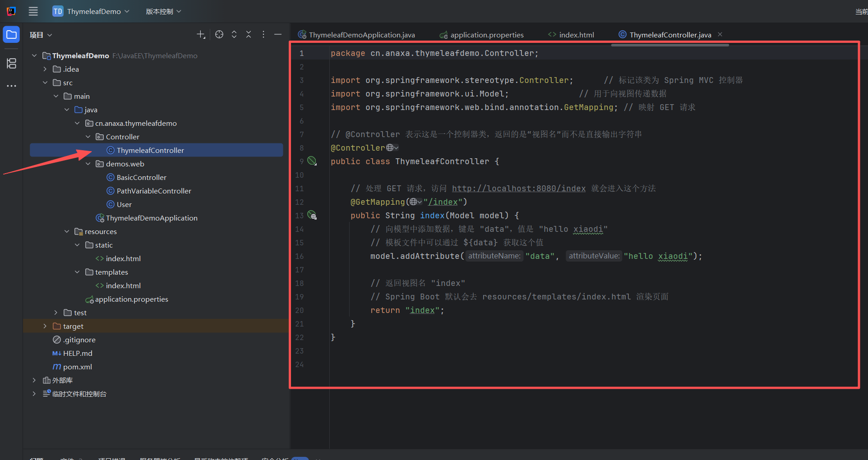Viewport: 868px width, 460px height.
Task: Select .gitignore file
Action: coord(74,340)
